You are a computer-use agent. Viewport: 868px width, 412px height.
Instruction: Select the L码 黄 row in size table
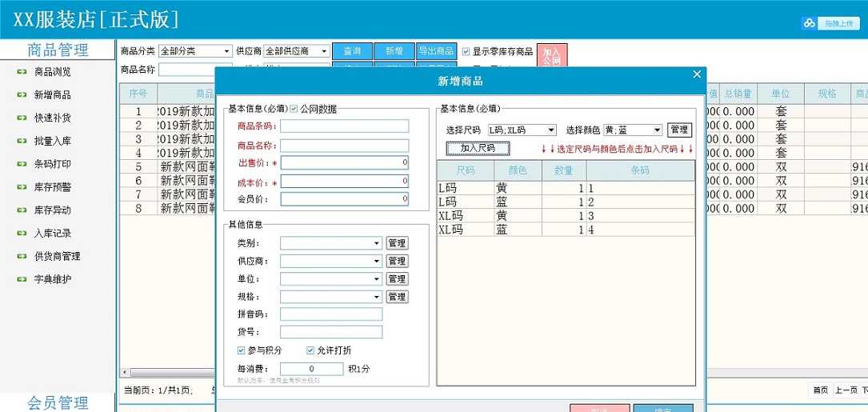click(566, 188)
